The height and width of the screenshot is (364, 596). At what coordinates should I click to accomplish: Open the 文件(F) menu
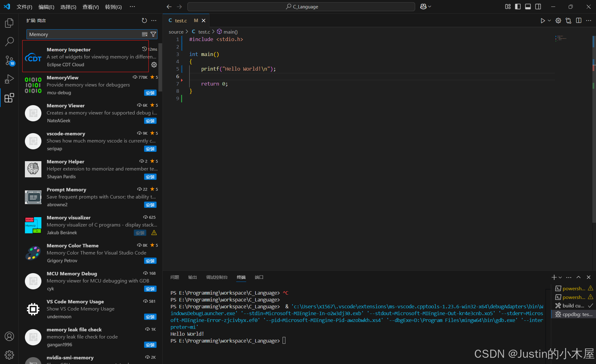coord(24,7)
